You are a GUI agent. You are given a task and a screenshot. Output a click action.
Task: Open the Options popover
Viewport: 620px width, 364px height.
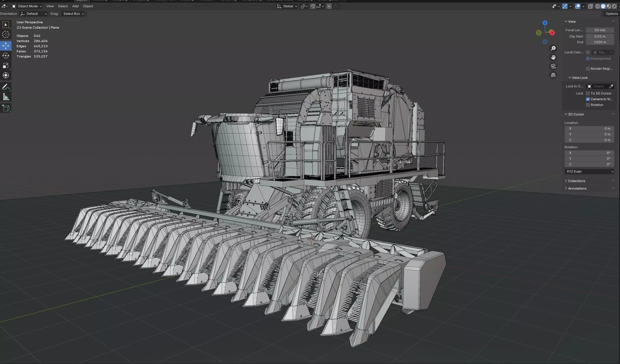tap(612, 14)
